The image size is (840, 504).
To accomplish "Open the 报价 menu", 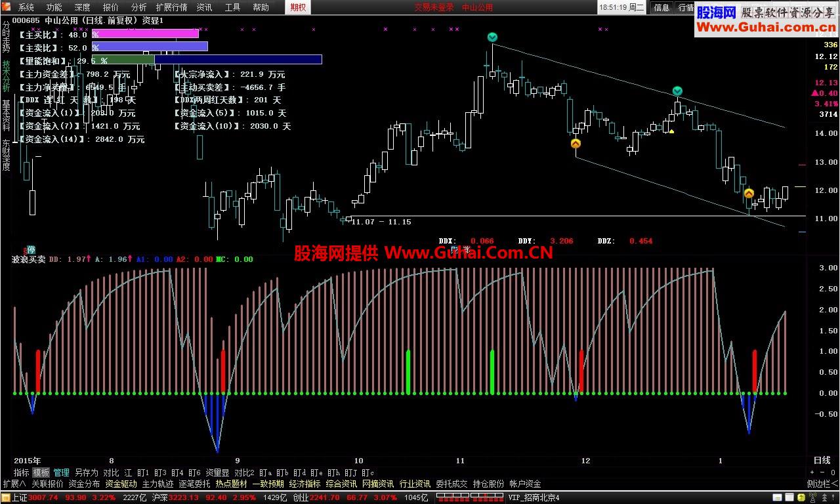I will pyautogui.click(x=111, y=7).
